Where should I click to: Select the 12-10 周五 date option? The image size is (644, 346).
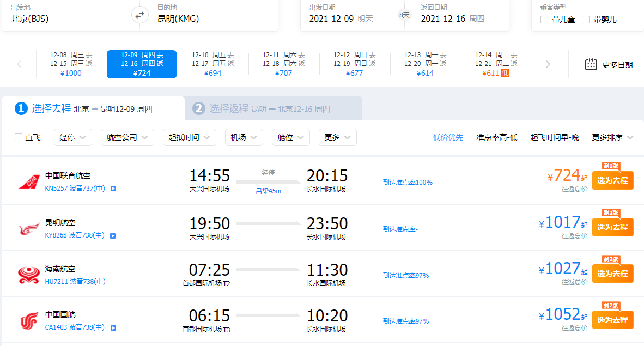[212, 64]
